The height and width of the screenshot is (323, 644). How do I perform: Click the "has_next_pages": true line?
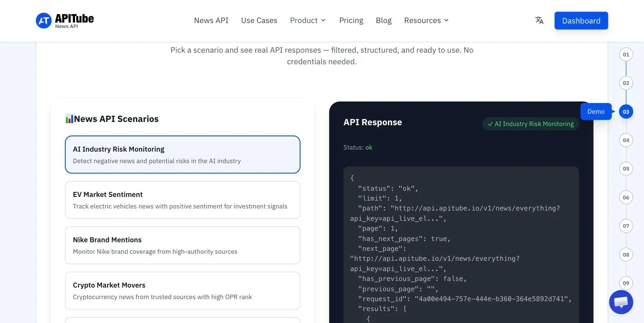point(404,239)
